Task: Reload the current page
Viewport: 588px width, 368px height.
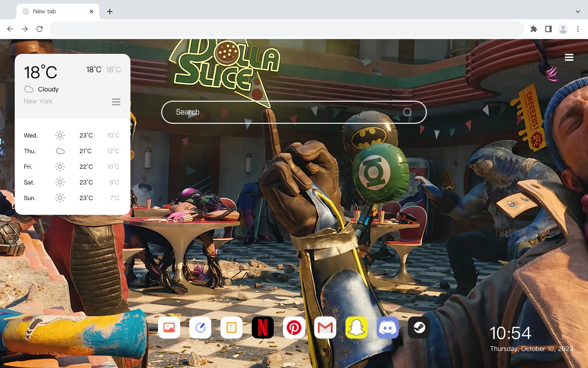Action: 40,29
